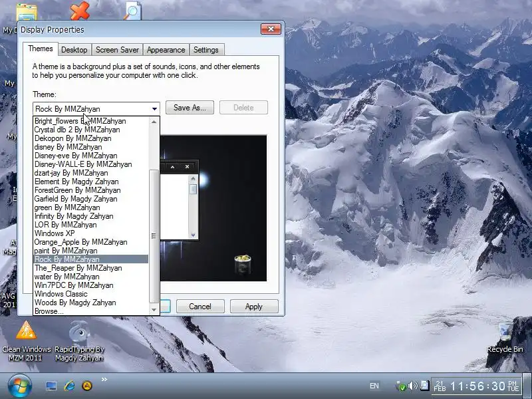
Task: Click the theme list scrollbar thumb
Action: tap(154, 236)
